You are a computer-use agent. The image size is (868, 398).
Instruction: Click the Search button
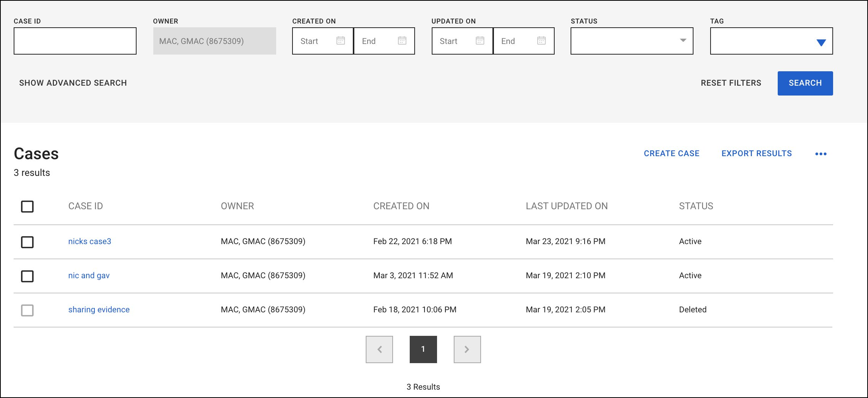point(805,83)
